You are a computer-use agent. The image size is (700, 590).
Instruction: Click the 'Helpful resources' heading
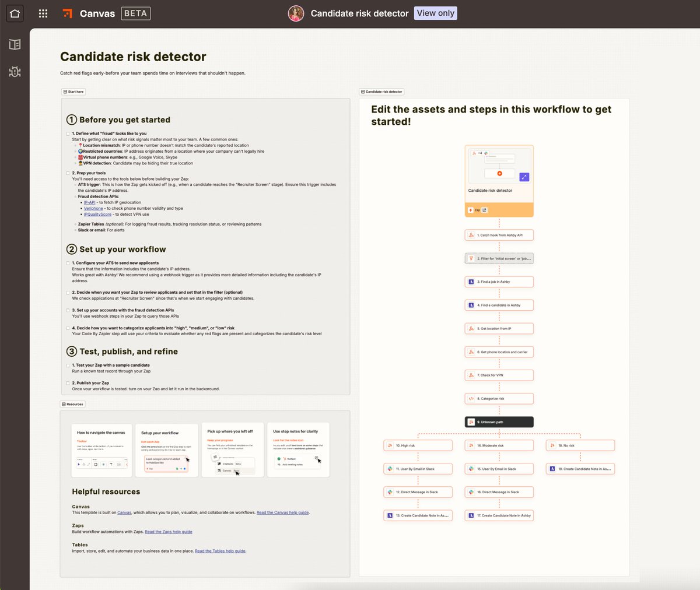pos(106,491)
